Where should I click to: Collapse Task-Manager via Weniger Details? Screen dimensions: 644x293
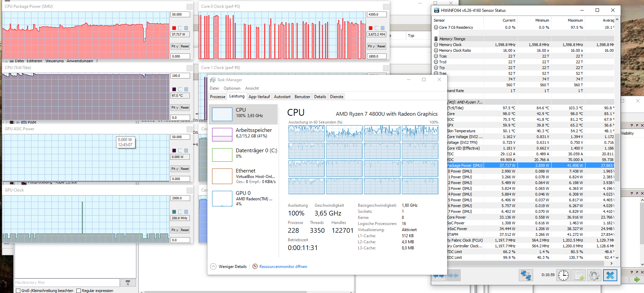point(228,267)
